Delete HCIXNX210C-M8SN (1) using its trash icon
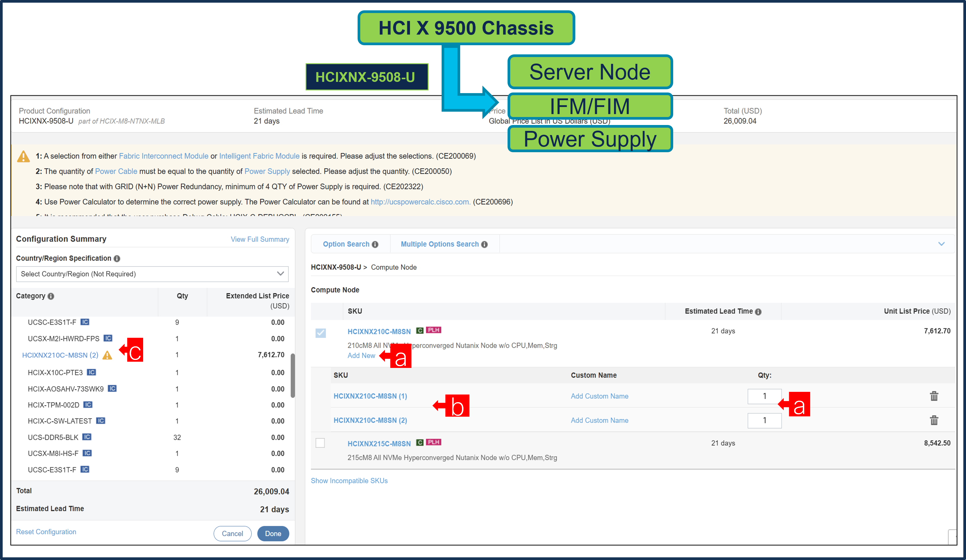966x560 pixels. point(934,396)
